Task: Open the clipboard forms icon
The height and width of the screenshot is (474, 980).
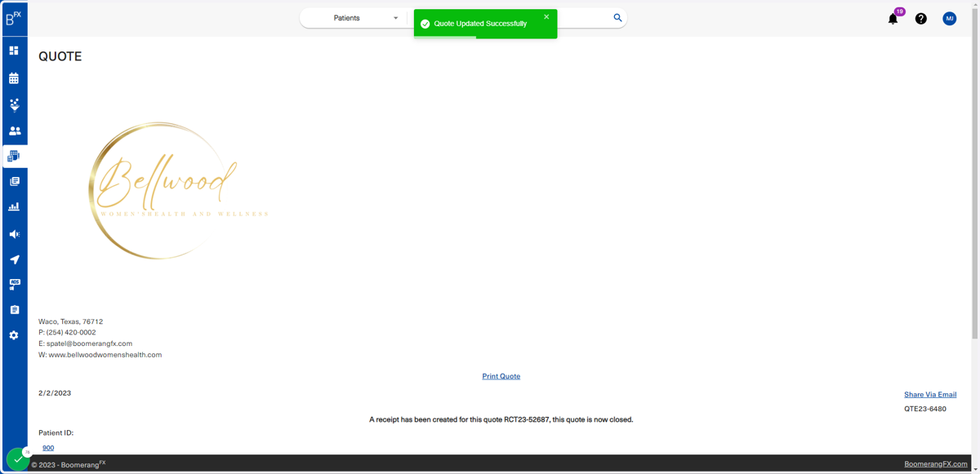Action: (14, 310)
